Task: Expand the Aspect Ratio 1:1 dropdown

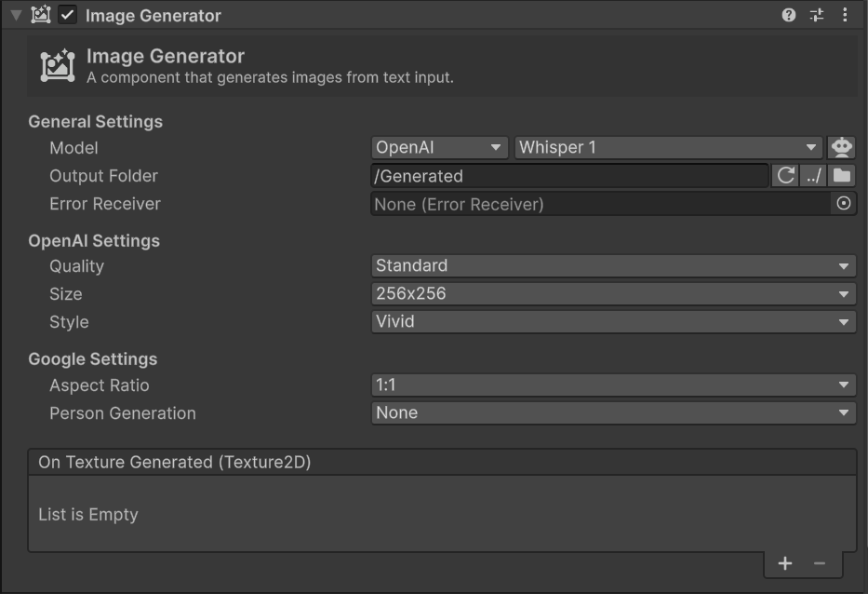Action: point(613,385)
